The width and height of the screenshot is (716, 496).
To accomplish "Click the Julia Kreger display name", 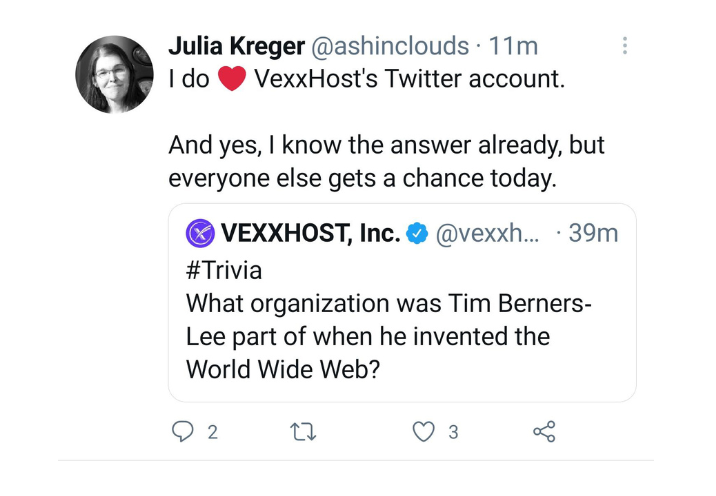I will (x=237, y=46).
